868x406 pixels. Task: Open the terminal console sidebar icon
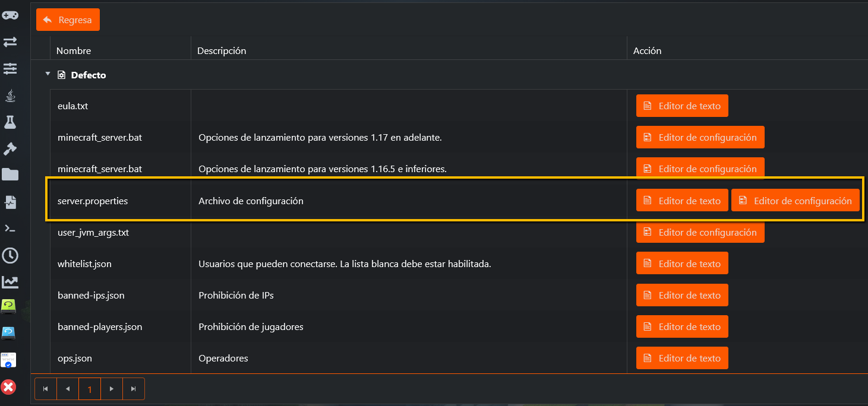pos(10,229)
